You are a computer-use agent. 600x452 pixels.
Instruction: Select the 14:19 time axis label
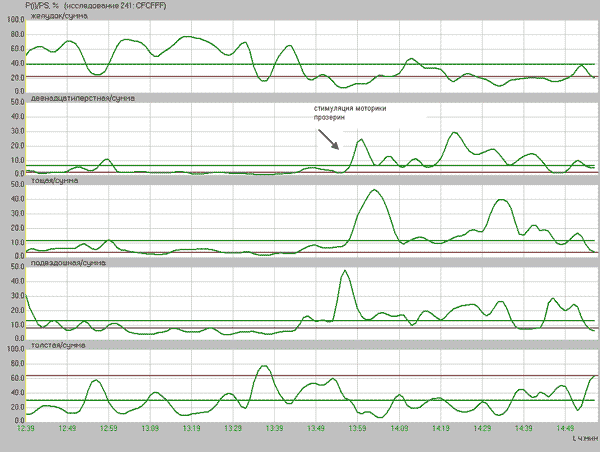pos(440,428)
